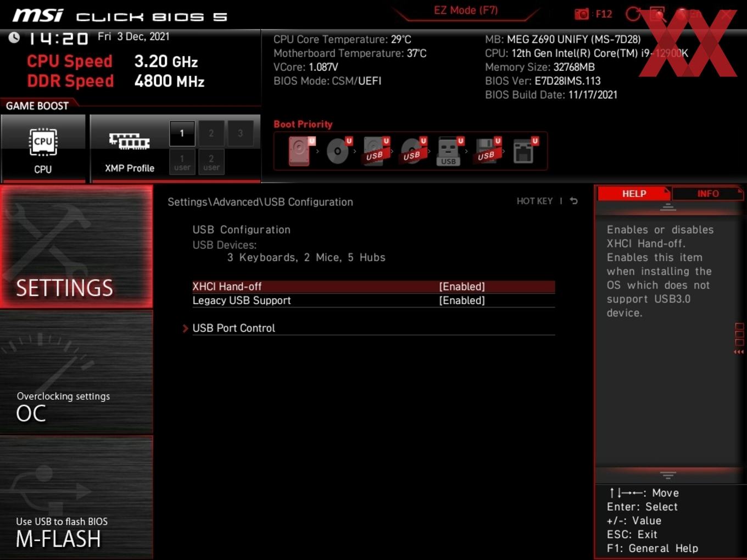The height and width of the screenshot is (560, 747).
Task: Click the triple arrow collapse icon on right edge
Action: [739, 352]
